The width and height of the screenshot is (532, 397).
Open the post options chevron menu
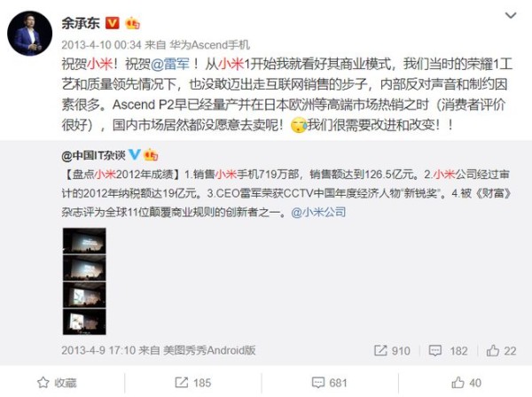pyautogui.click(x=511, y=16)
